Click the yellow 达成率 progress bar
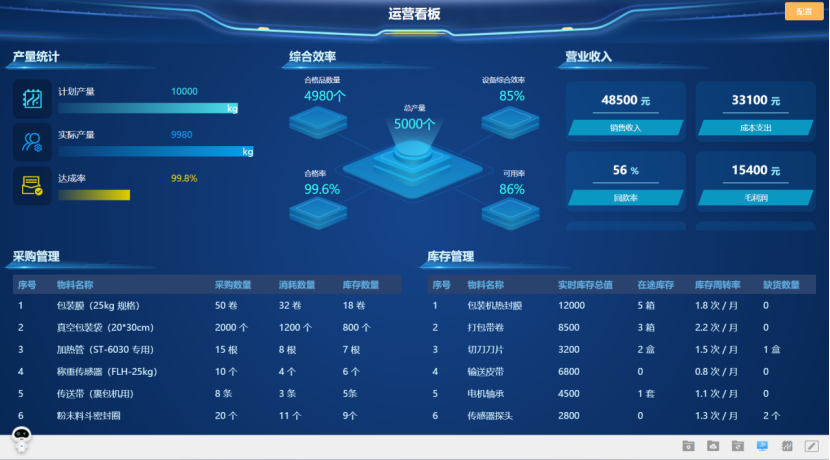Screen dimensions: 830x460 pyautogui.click(x=94, y=195)
